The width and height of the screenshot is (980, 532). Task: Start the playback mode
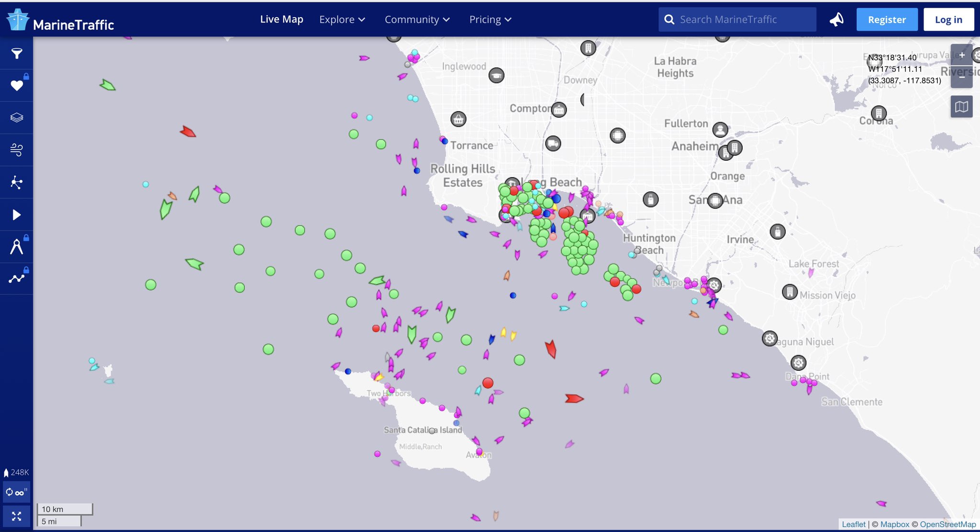[16, 214]
